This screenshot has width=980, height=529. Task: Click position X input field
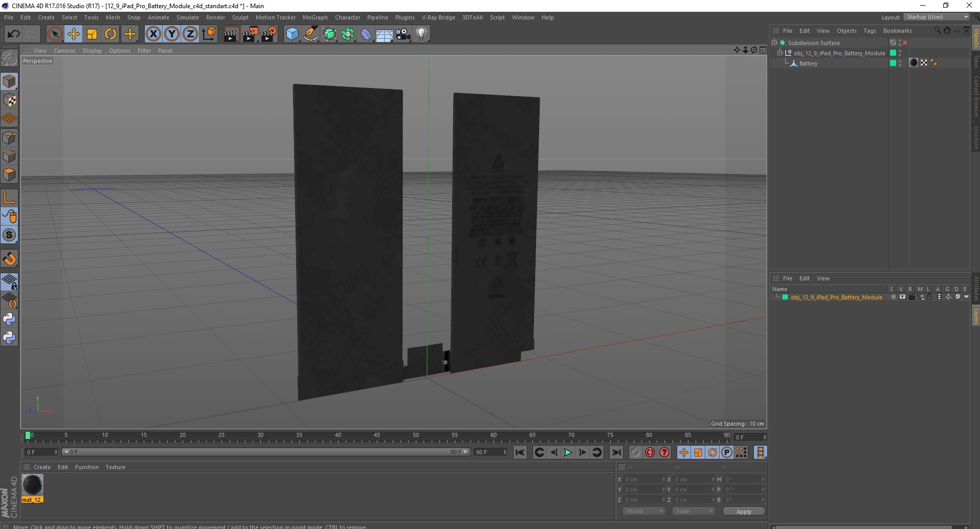pyautogui.click(x=644, y=479)
